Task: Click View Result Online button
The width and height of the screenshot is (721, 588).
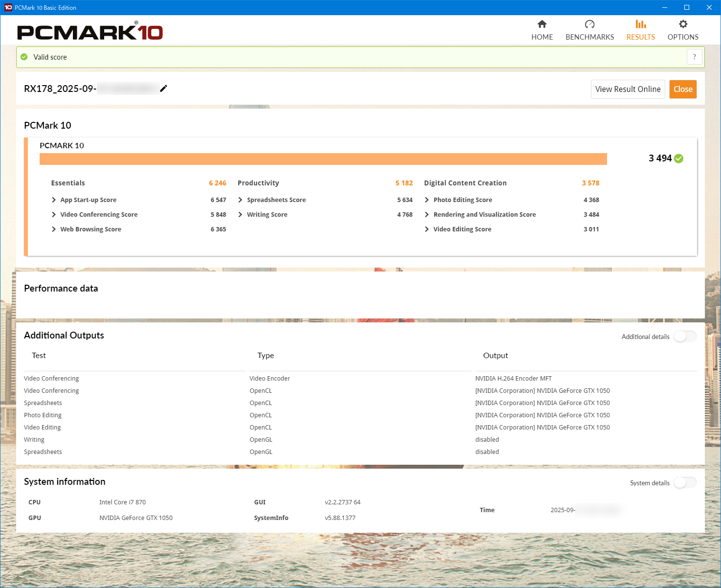Action: [628, 89]
